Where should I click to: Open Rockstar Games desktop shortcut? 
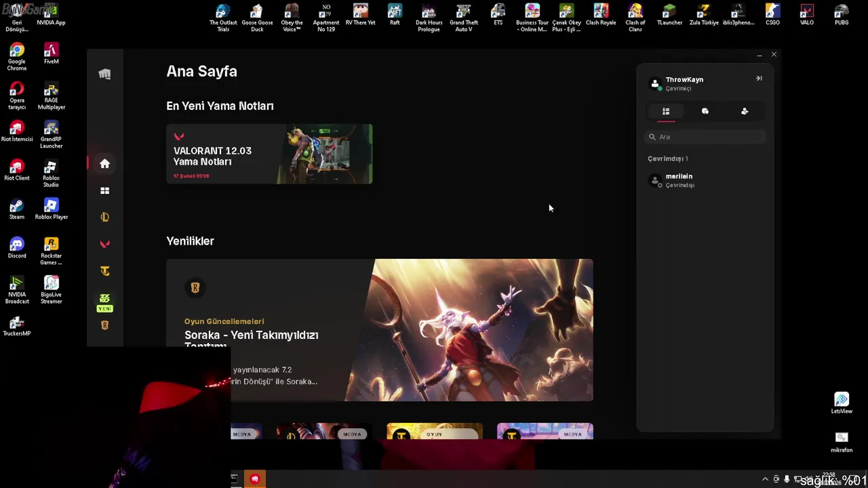point(51,250)
